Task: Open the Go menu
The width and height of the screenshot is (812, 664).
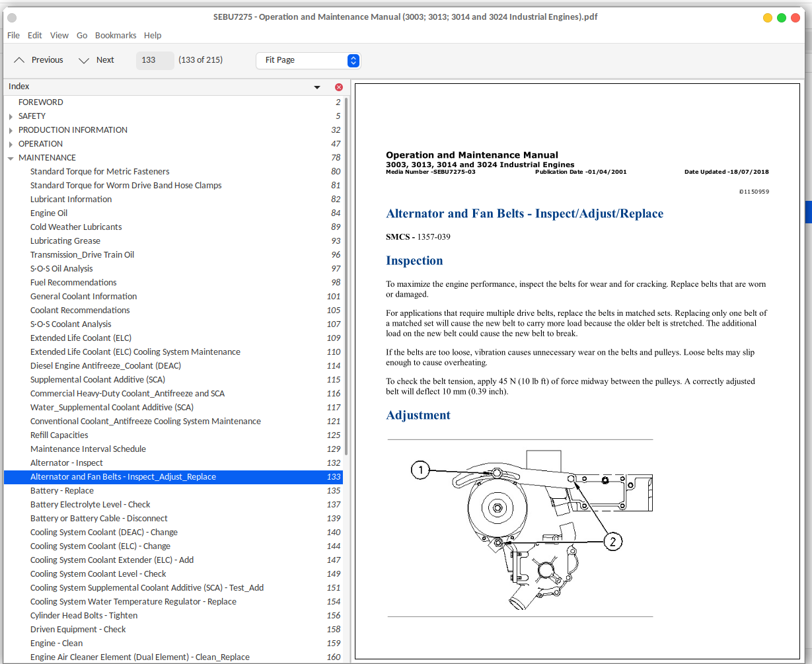Action: [x=81, y=35]
